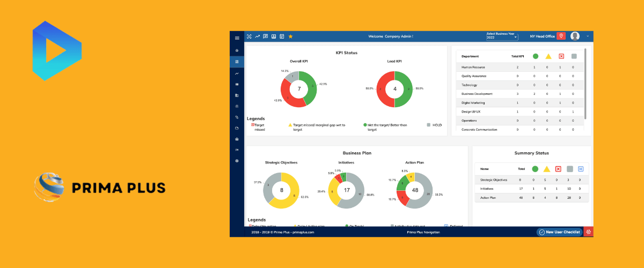Open the red settings gear in footer
Image resolution: width=644 pixels, height=268 pixels.
click(x=589, y=232)
